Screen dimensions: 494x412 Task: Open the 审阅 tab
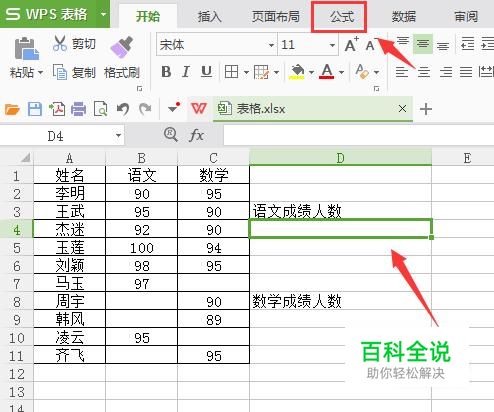point(466,16)
